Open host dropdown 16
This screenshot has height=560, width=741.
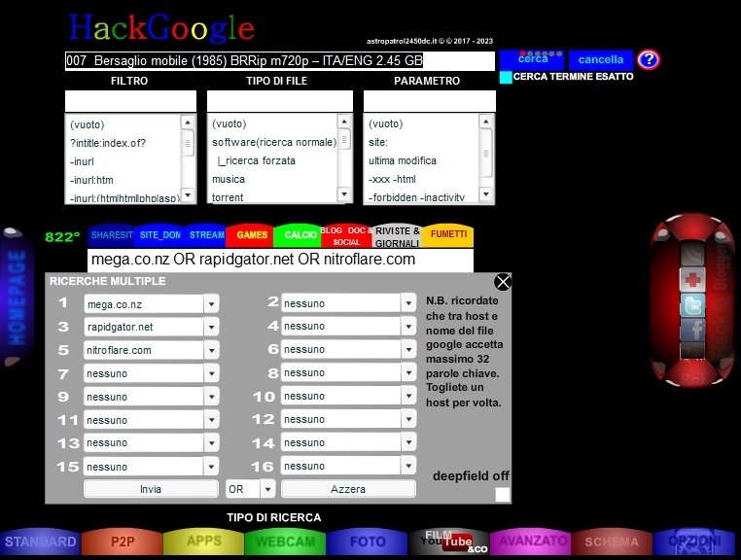click(408, 466)
